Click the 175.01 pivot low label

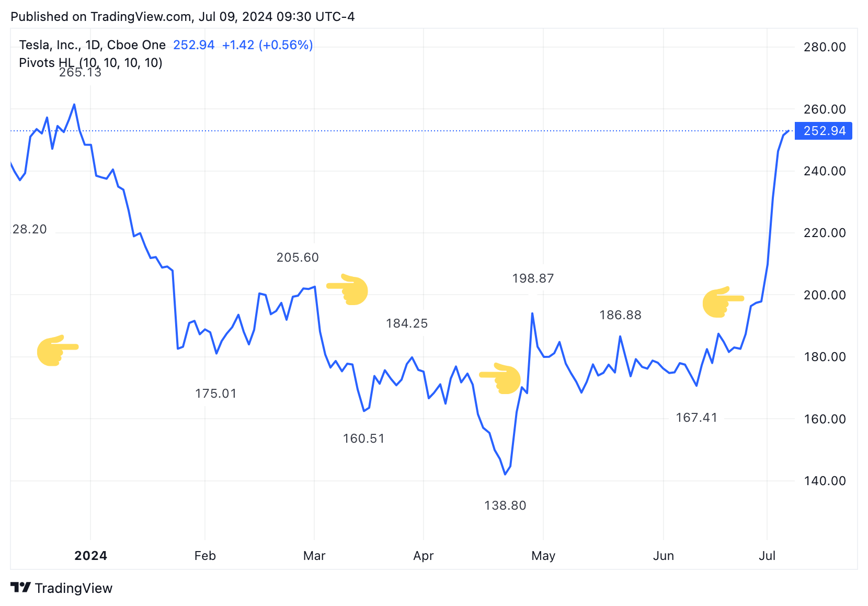(x=216, y=394)
